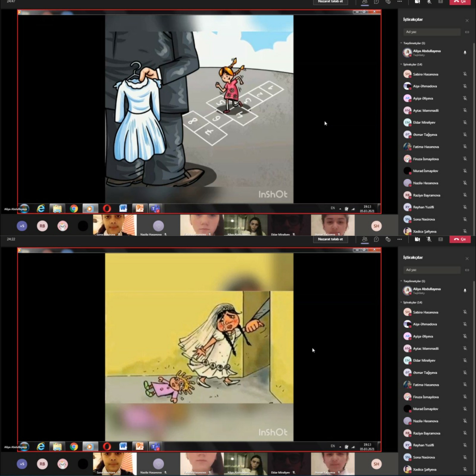Open participants panel icon in 24:22 meeting toolbar
Screen dimensions: 476x476
pos(365,239)
